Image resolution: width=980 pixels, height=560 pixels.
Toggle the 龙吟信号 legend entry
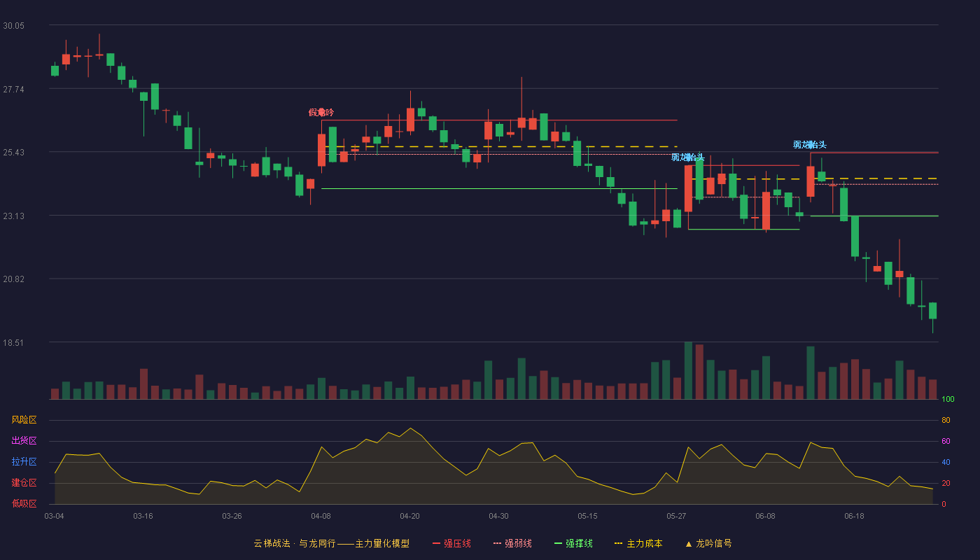pos(708,543)
